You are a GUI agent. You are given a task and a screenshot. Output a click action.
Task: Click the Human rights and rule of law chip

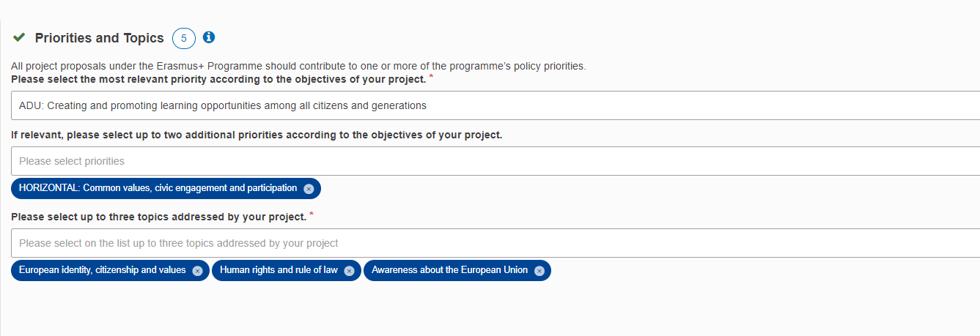pos(279,270)
